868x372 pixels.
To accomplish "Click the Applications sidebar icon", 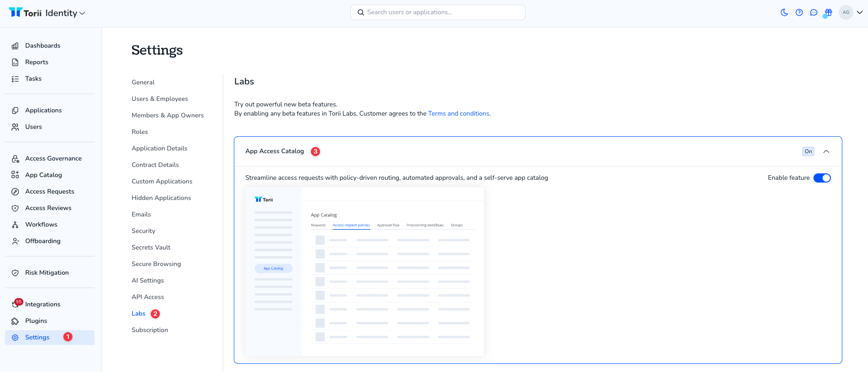I will click(x=15, y=110).
